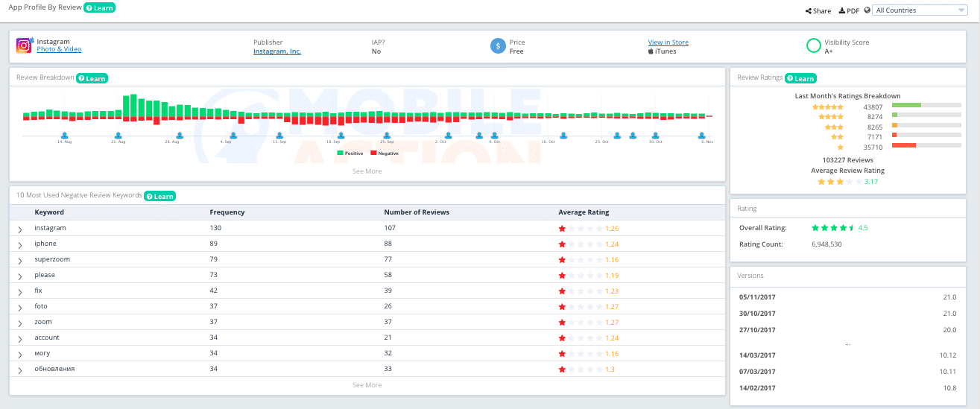
Task: Click version marker icon above 14. Aug
Action: (65, 136)
